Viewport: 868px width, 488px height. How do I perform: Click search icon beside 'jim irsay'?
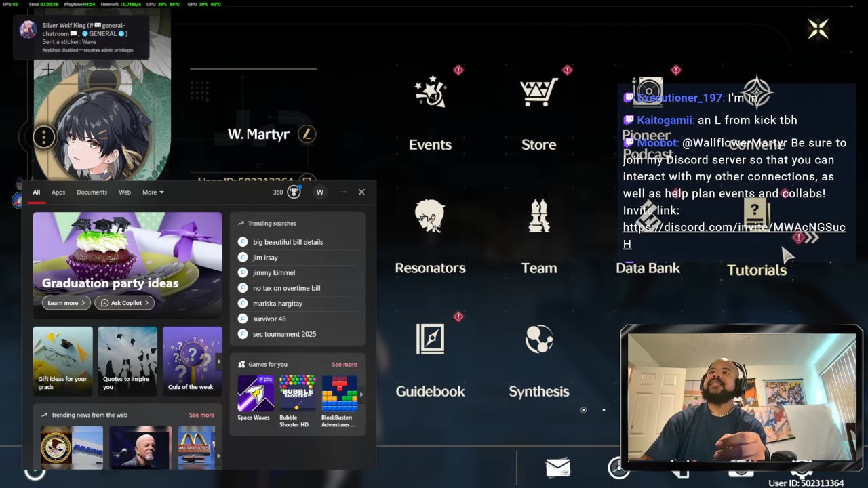(x=243, y=258)
